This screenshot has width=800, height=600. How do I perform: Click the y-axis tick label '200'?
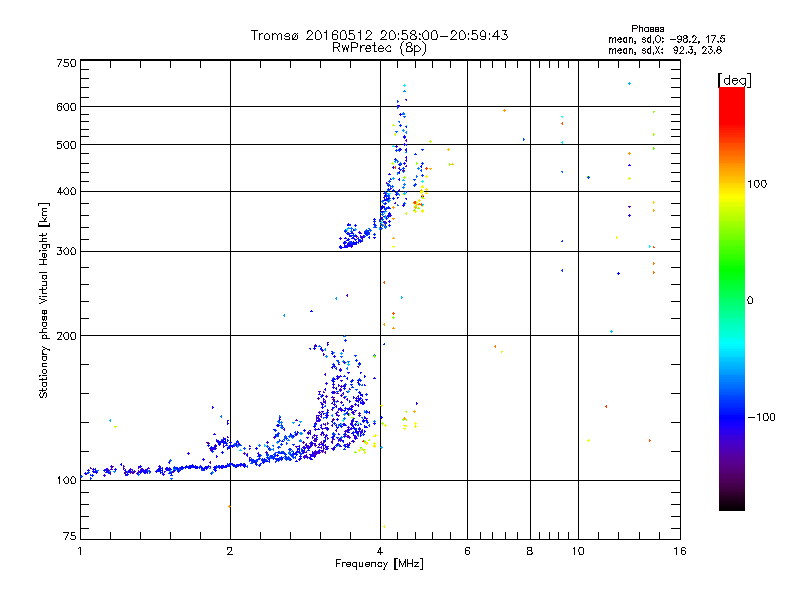tap(66, 336)
